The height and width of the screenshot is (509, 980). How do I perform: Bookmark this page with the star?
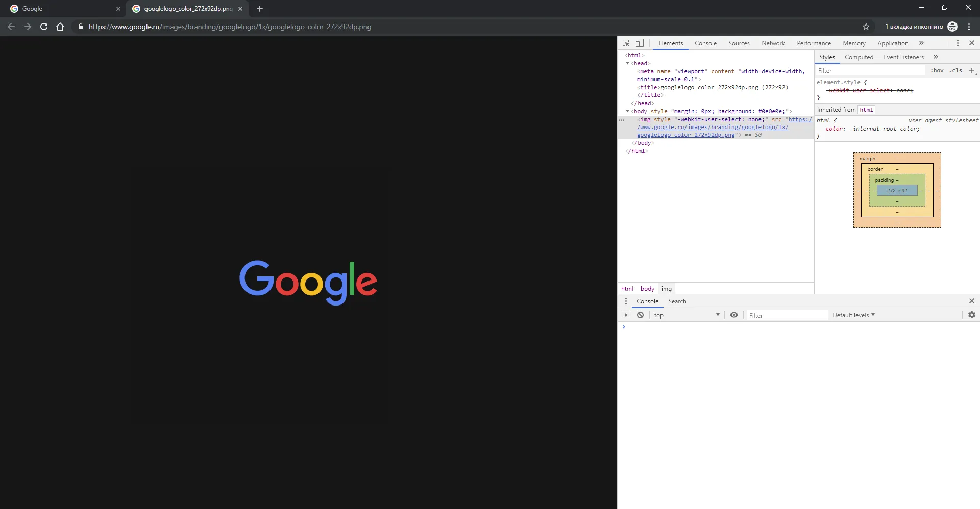(x=866, y=27)
